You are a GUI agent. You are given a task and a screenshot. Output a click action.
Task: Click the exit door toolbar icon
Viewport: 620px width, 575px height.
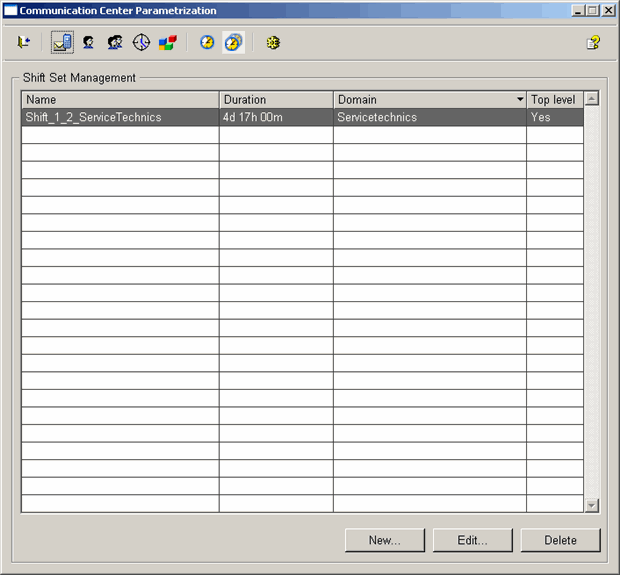coord(24,42)
